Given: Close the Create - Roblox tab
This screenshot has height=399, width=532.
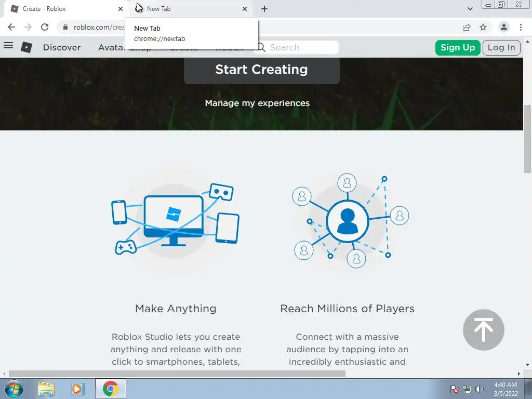Looking at the screenshot, I should point(121,9).
